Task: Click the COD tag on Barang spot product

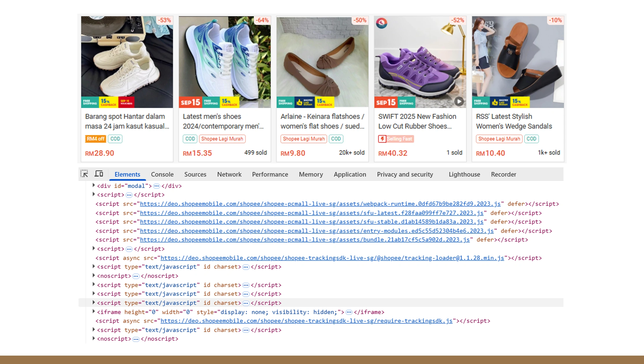Action: click(115, 139)
